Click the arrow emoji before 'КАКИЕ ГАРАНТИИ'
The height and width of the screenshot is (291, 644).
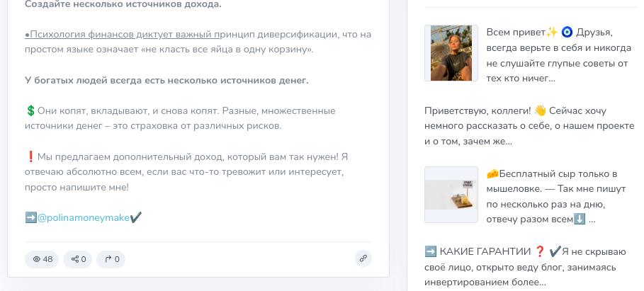click(431, 251)
